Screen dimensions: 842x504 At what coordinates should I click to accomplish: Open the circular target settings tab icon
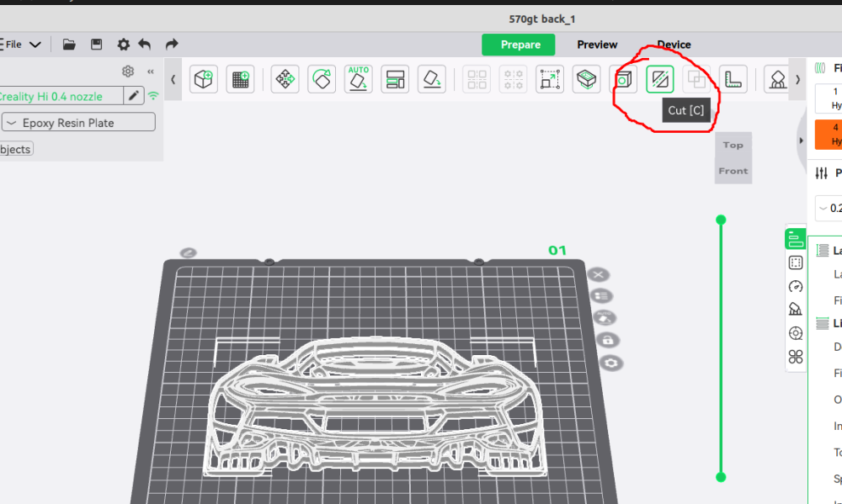point(796,333)
